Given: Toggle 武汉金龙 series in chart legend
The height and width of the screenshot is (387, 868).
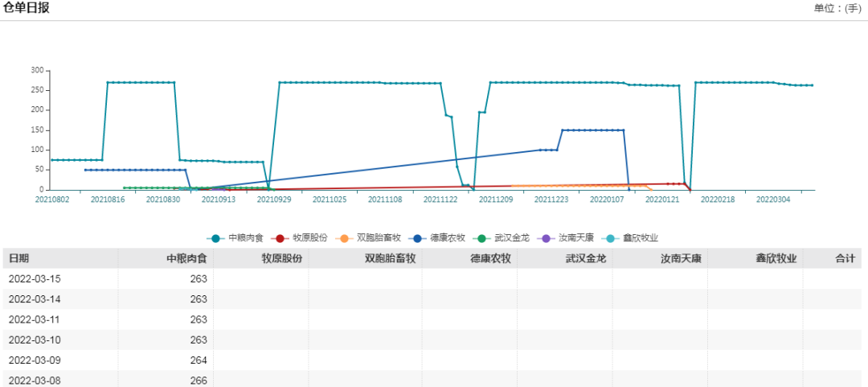Looking at the screenshot, I should 502,238.
